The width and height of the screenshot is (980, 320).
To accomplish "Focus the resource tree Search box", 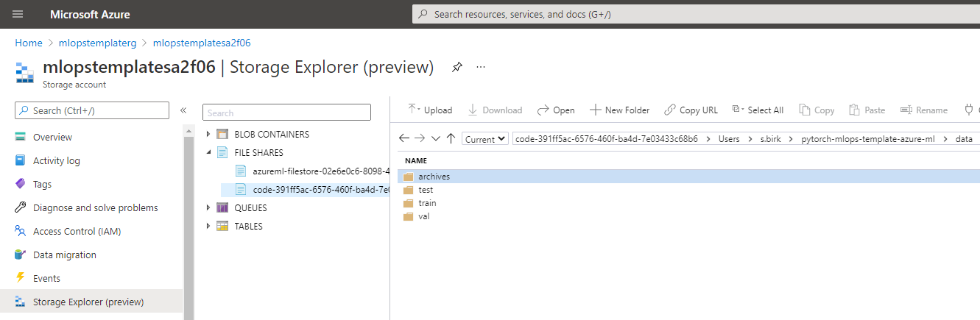I will coord(286,113).
